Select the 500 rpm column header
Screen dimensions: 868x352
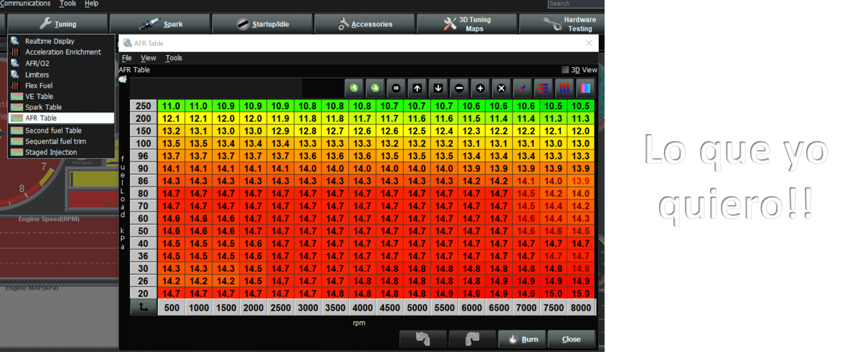pos(171,307)
